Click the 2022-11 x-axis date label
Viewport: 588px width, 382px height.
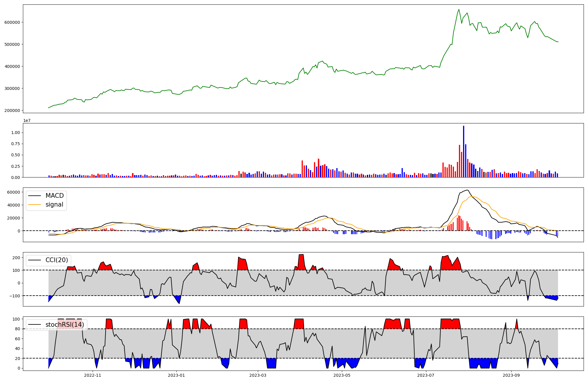[x=92, y=375]
